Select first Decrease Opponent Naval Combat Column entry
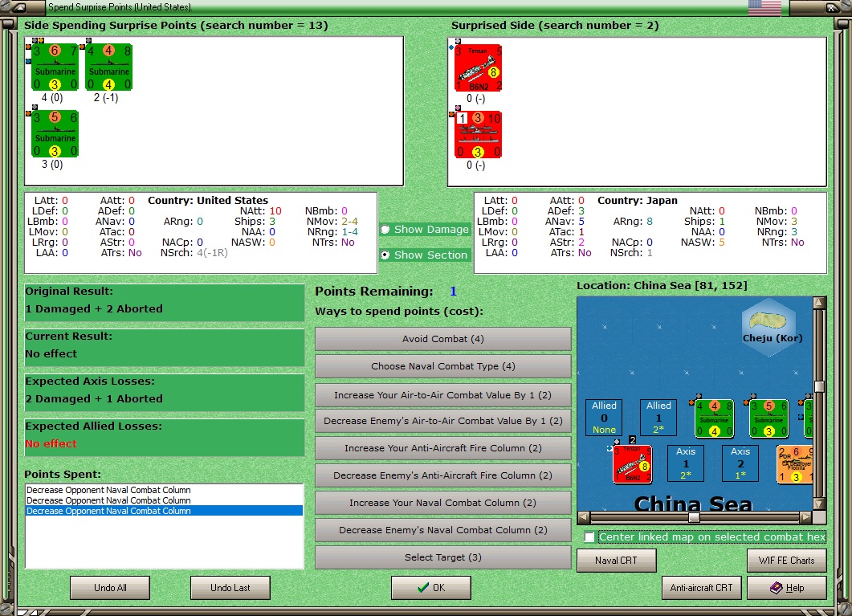The width and height of the screenshot is (852, 616). tap(163, 490)
